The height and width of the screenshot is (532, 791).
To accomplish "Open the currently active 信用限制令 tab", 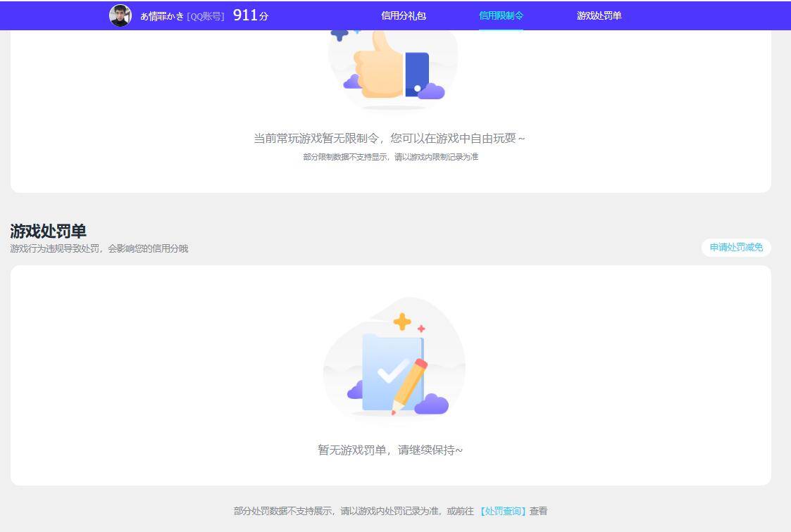I will (500, 15).
